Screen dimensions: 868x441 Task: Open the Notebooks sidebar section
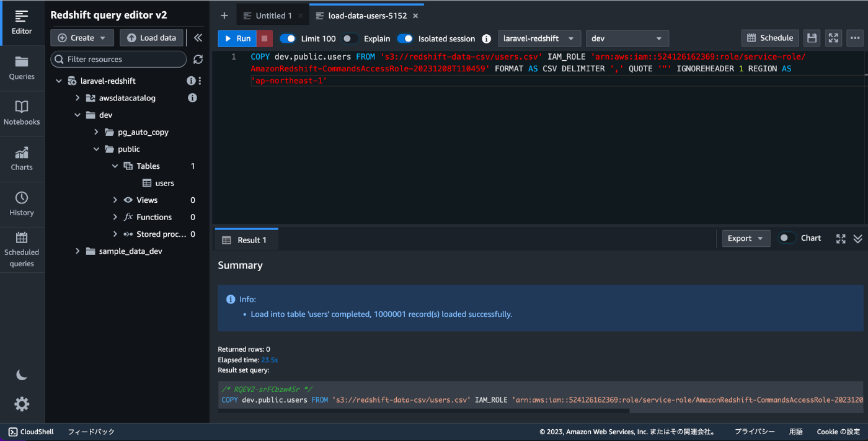[22, 114]
